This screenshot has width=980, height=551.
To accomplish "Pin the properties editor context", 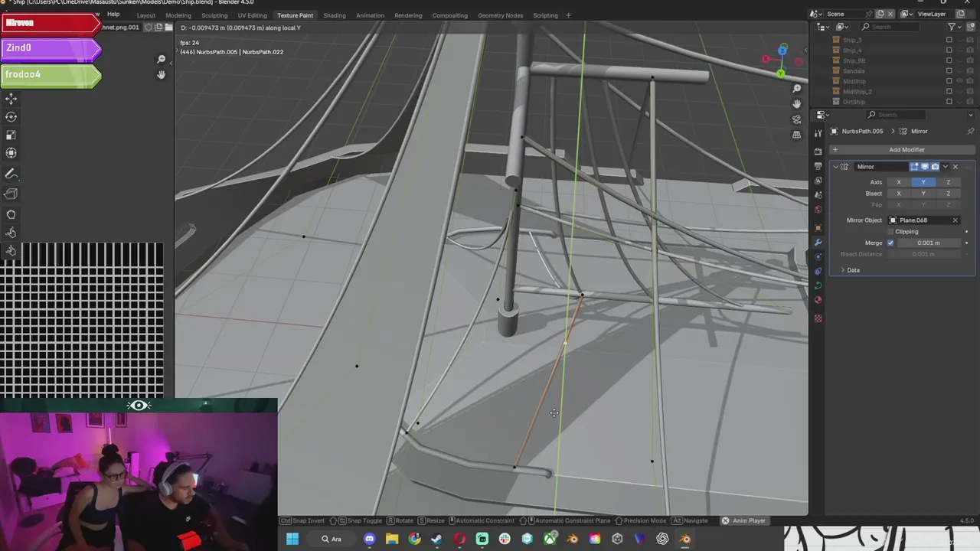I will coord(971,131).
